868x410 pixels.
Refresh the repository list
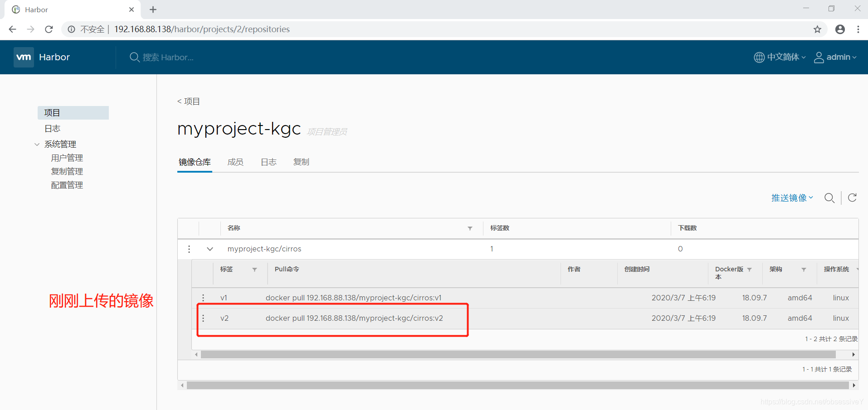click(853, 198)
